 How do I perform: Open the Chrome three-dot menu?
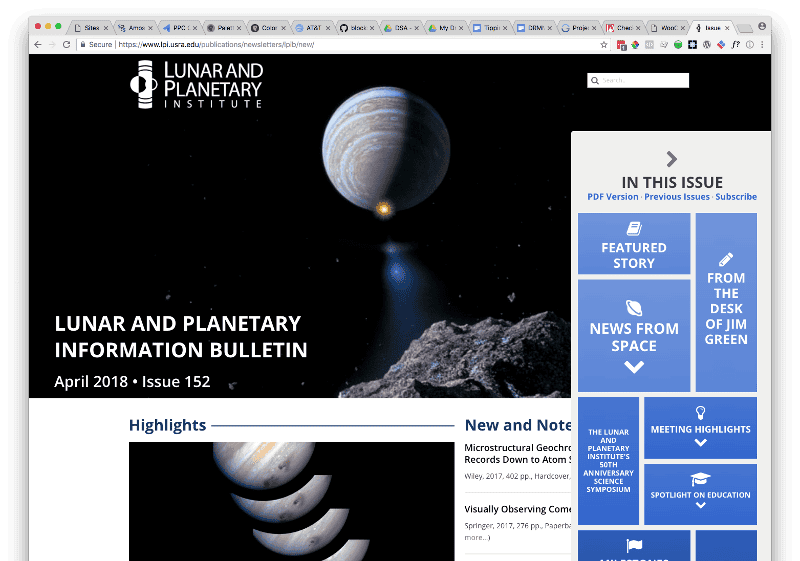762,44
